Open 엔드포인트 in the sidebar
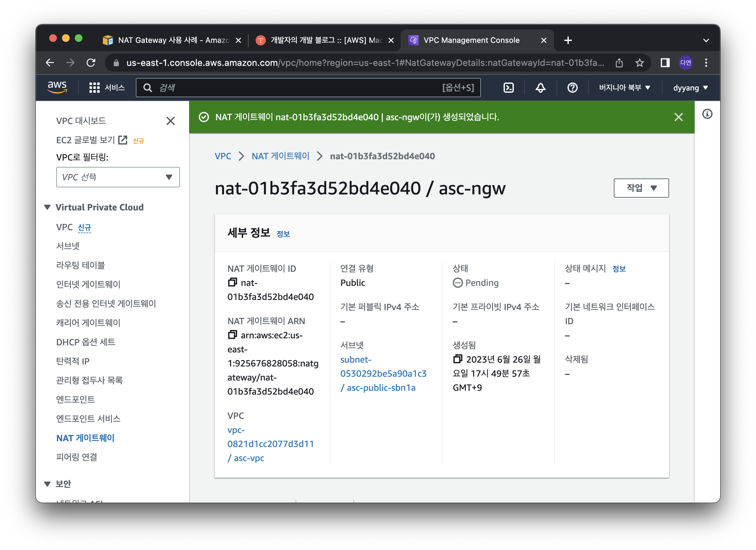 75,399
